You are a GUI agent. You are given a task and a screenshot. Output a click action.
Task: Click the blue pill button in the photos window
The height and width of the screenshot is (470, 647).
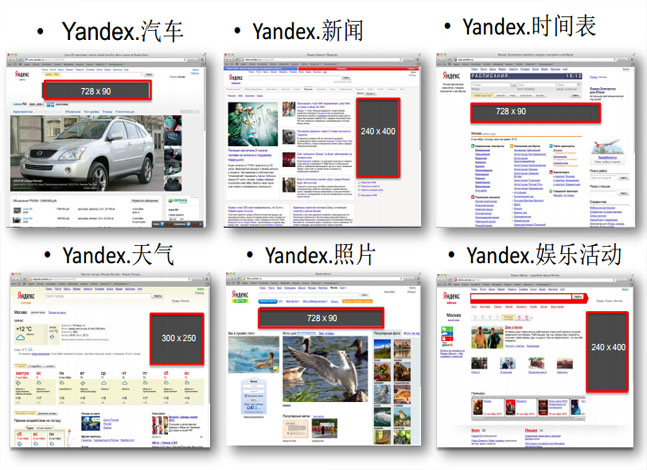(267, 302)
